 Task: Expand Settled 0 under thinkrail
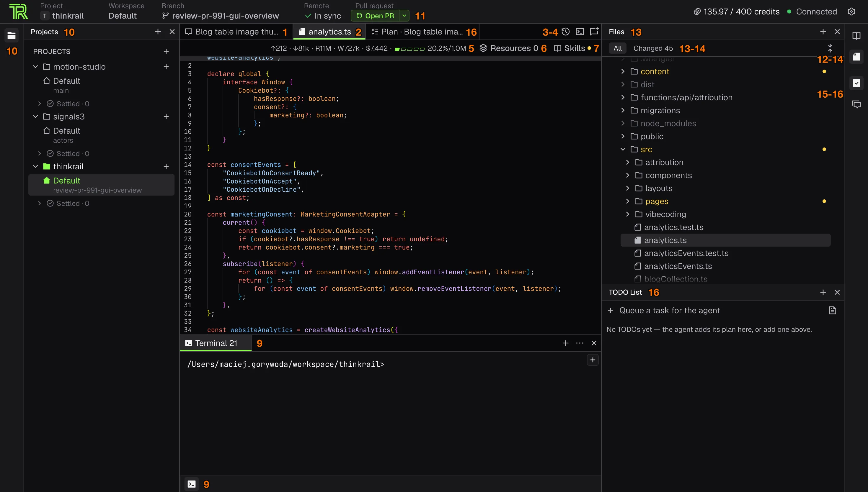point(40,204)
